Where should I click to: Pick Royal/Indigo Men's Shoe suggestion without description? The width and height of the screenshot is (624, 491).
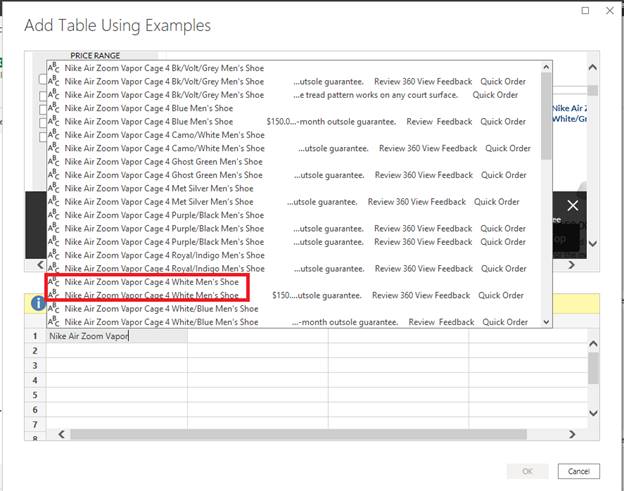coord(164,255)
